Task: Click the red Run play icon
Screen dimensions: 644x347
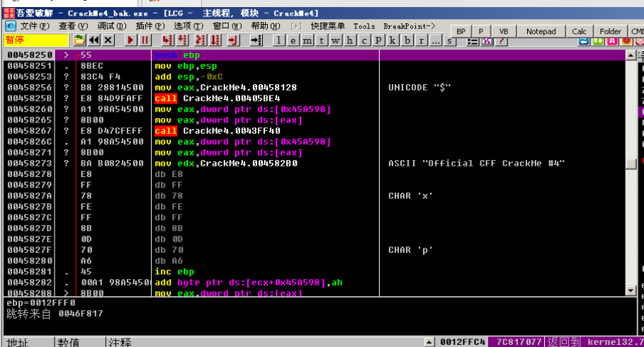Action: click(x=131, y=40)
